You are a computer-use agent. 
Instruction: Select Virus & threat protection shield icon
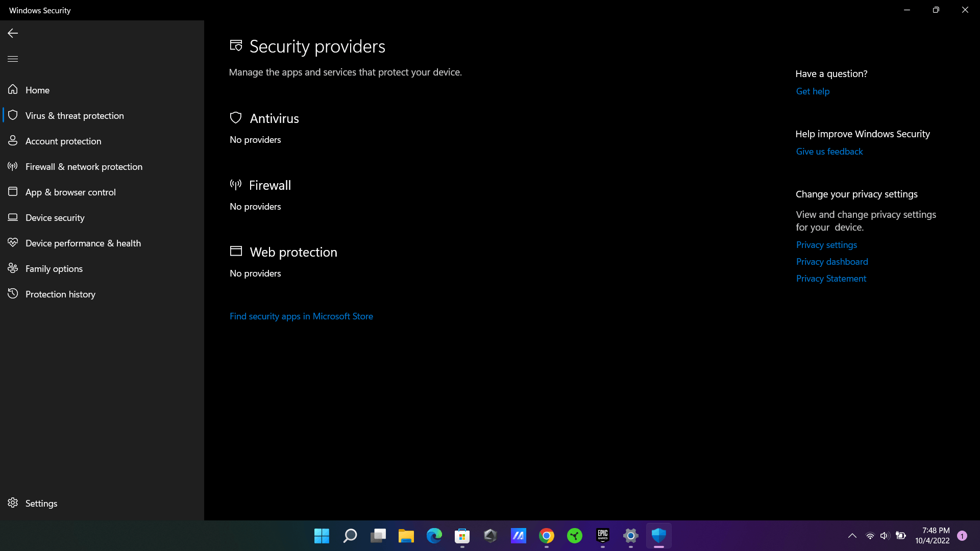pos(13,115)
